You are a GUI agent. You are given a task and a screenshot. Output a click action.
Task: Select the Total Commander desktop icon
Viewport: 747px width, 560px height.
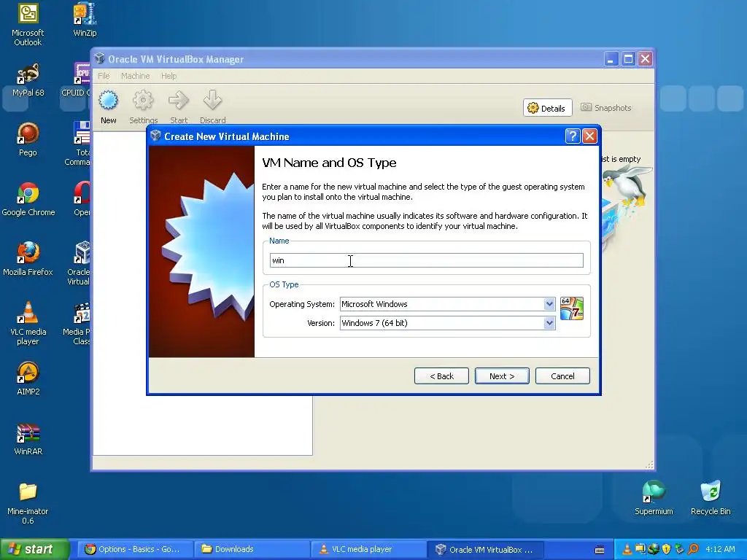78,144
